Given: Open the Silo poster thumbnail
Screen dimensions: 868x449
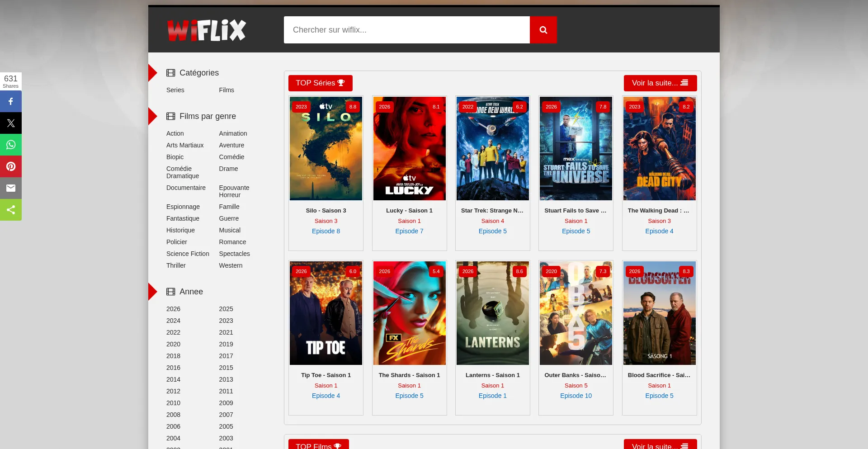Looking at the screenshot, I should click(x=326, y=148).
